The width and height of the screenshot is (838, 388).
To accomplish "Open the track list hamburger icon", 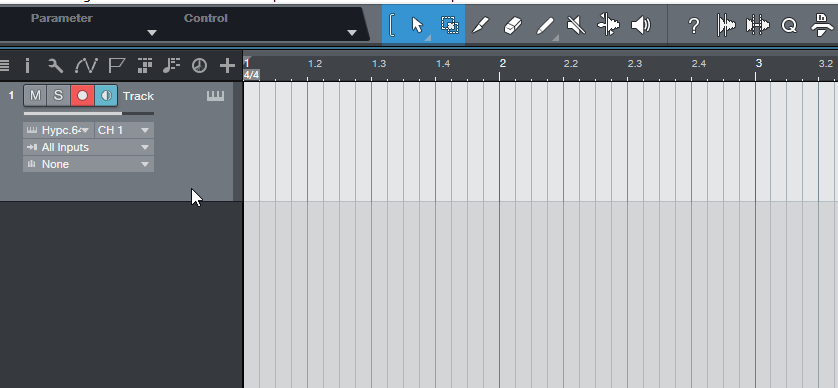I will click(4, 66).
